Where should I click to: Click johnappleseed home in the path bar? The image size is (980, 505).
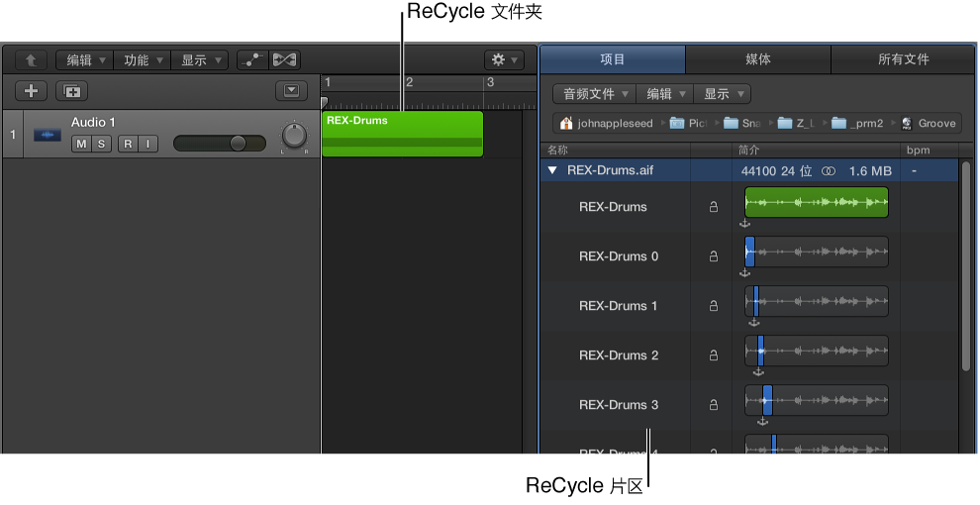[606, 123]
